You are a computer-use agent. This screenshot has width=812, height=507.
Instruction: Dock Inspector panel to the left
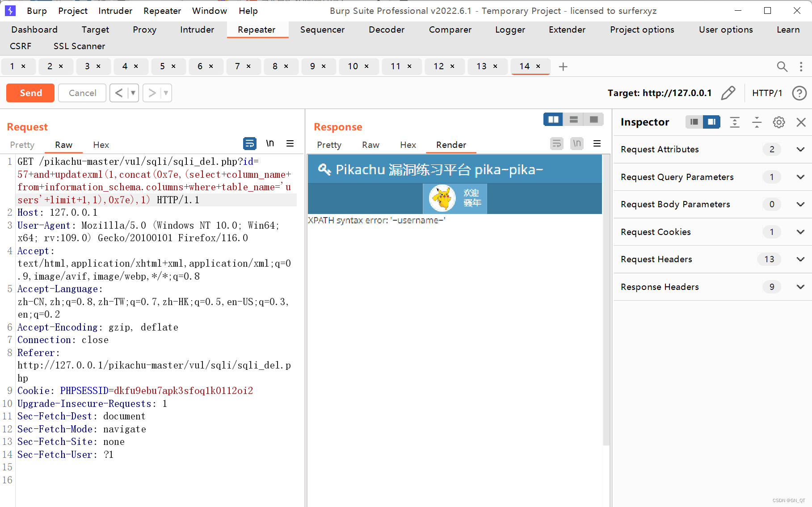(x=694, y=122)
